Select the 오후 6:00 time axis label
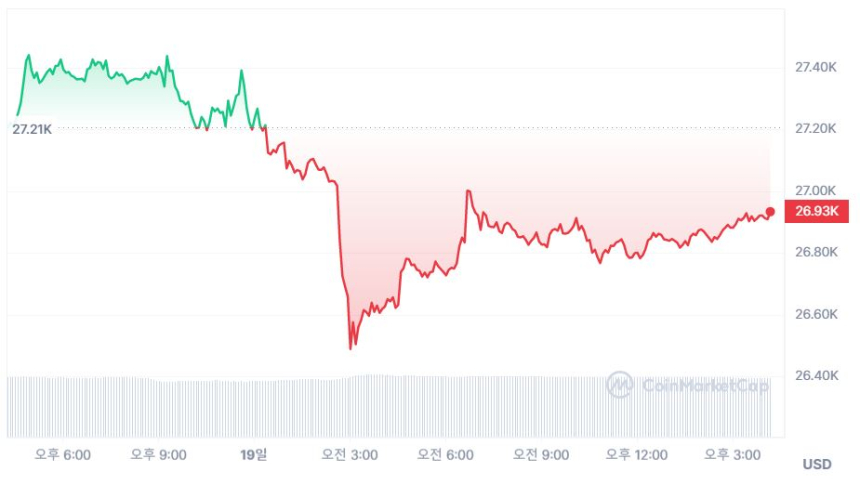This screenshot has width=860, height=485. (x=63, y=455)
